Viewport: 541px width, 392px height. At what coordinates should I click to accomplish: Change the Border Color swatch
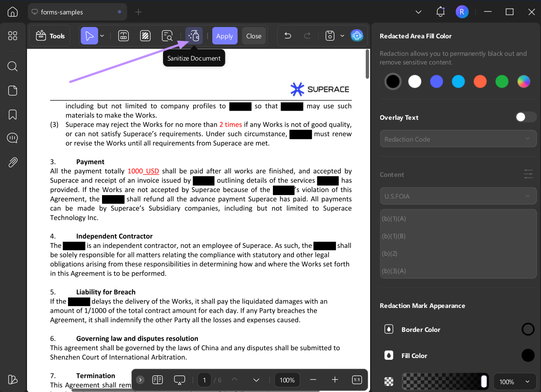pos(528,329)
